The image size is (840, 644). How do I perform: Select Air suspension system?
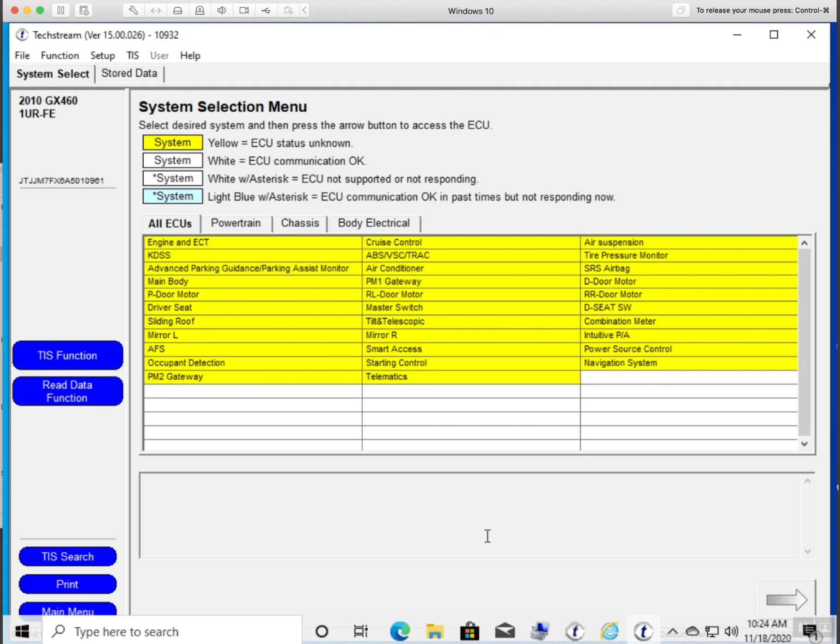coord(689,242)
